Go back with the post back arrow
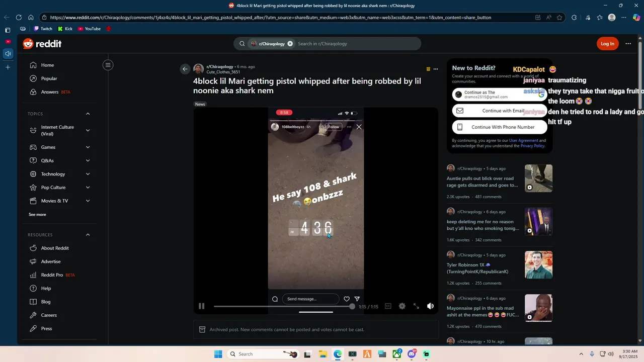 coord(185,69)
